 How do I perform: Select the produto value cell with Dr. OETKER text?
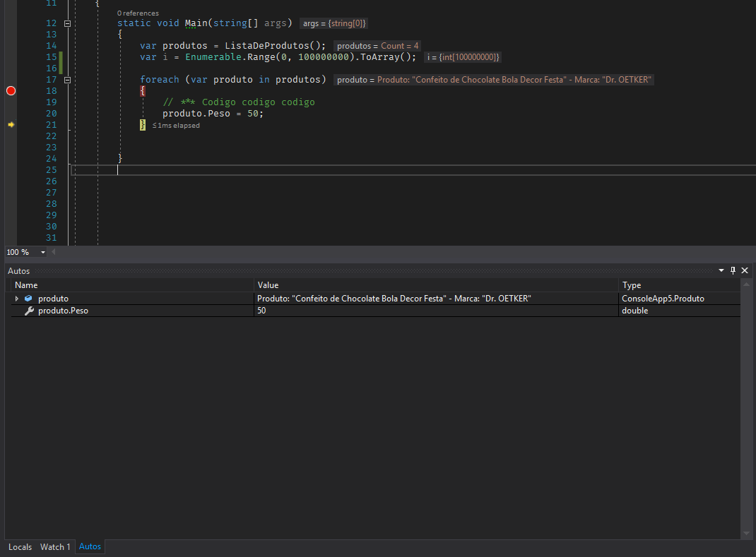[x=394, y=299]
